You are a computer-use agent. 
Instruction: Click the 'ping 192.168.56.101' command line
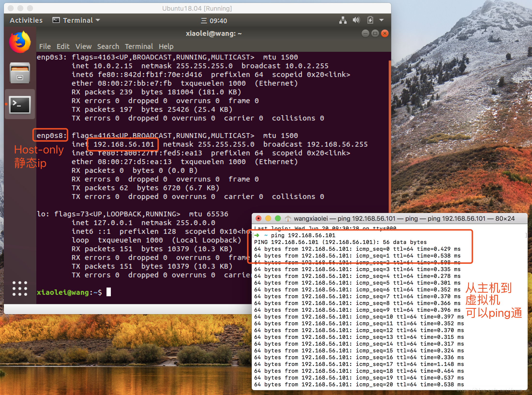tap(303, 235)
